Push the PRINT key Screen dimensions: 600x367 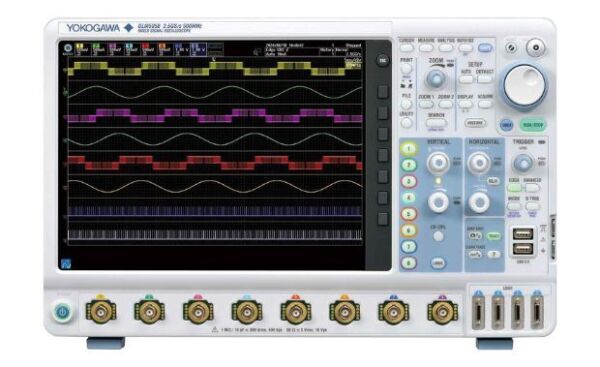point(406,69)
